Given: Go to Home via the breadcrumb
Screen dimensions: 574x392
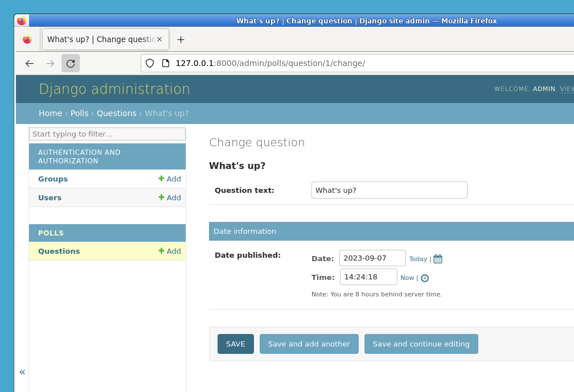Looking at the screenshot, I should pyautogui.click(x=50, y=113).
